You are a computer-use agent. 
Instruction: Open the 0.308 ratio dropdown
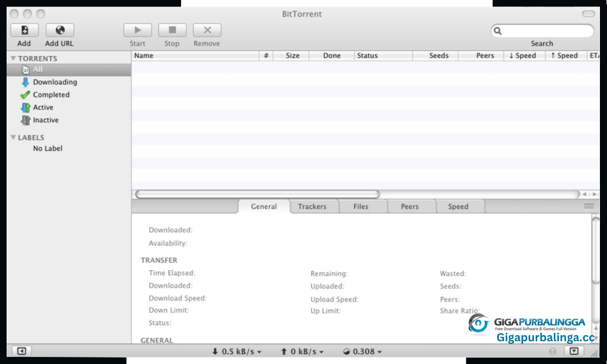[363, 351]
